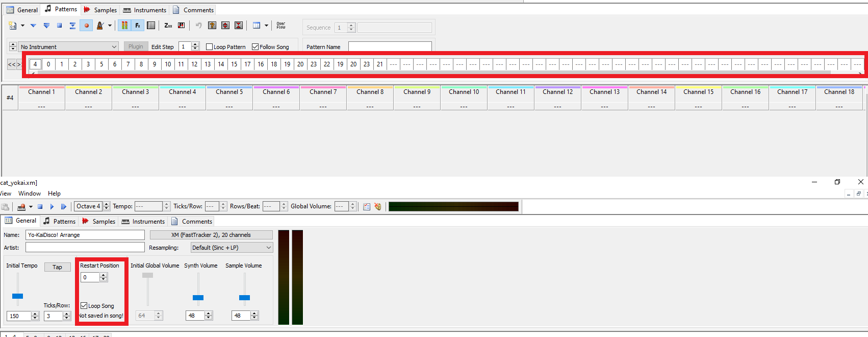This screenshot has width=868, height=337.
Task: Click the Zxx macro configuration icon
Action: (x=168, y=26)
